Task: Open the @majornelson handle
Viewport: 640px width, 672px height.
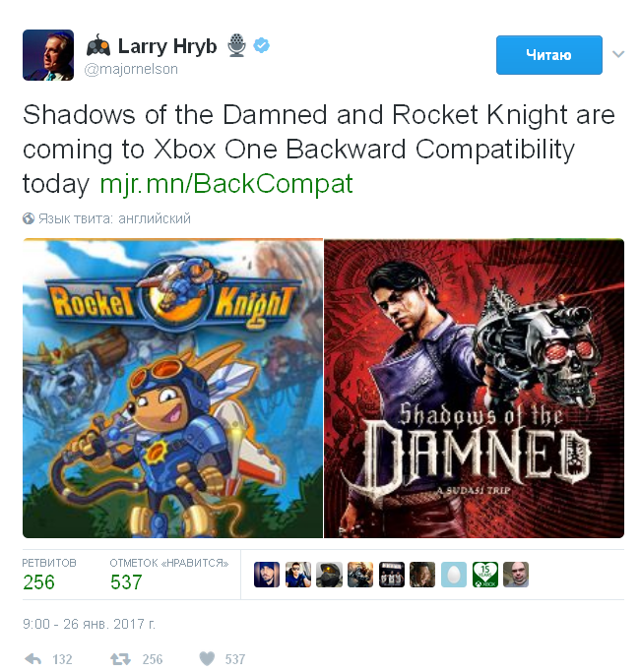Action: pos(131,69)
